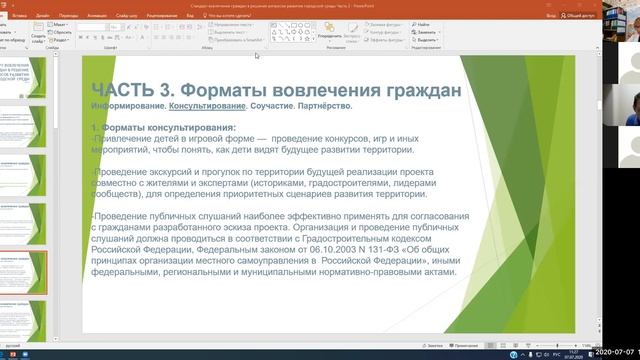The image size is (640, 360).
Task: Click the font color A icon
Action: pyautogui.click(x=142, y=38)
